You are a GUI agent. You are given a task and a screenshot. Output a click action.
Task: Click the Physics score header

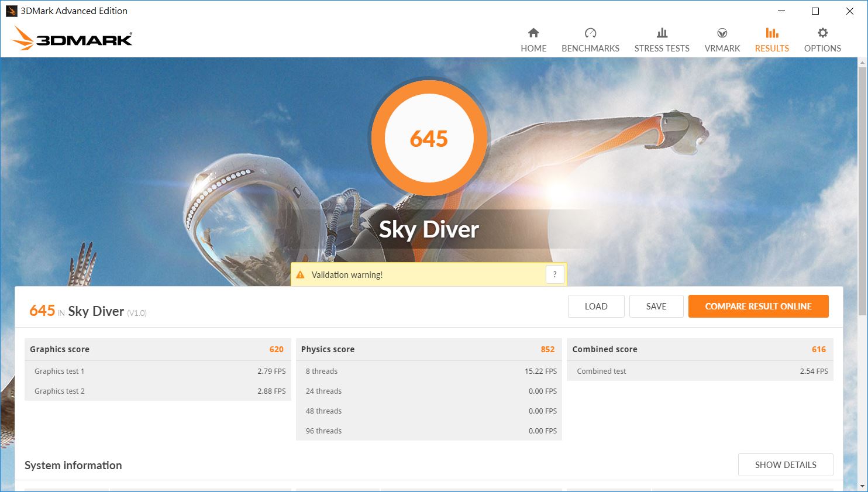point(429,349)
